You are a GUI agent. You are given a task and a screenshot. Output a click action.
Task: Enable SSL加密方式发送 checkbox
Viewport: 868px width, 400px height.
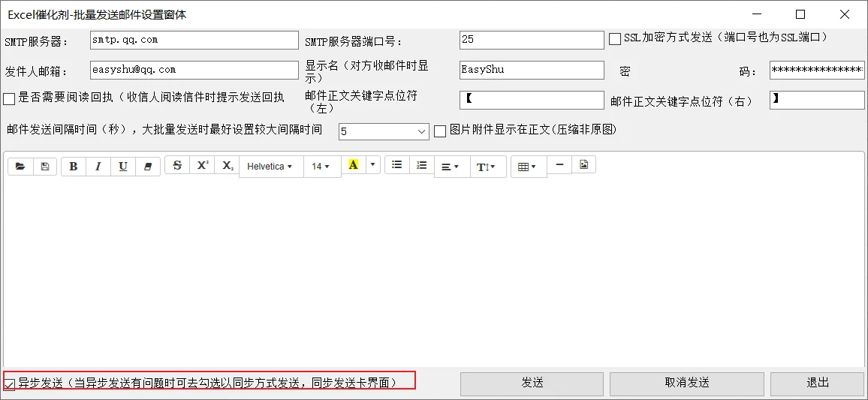[614, 39]
